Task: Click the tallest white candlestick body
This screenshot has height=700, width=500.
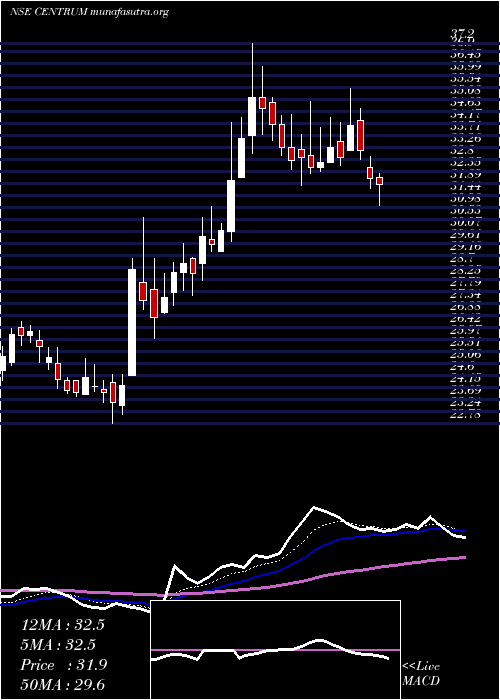Action: click(132, 322)
